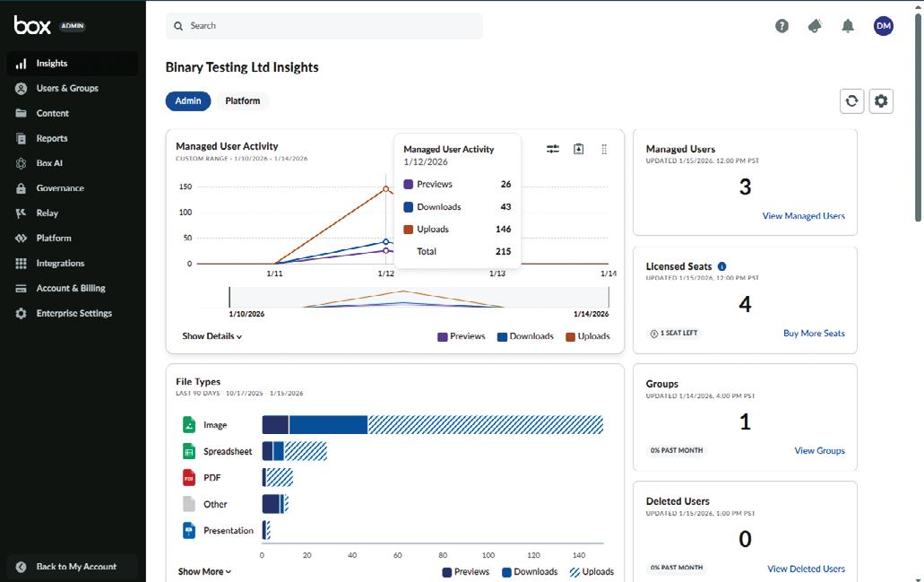The image size is (924, 582).
Task: Open the View Deleted Users link
Action: pyautogui.click(x=806, y=569)
